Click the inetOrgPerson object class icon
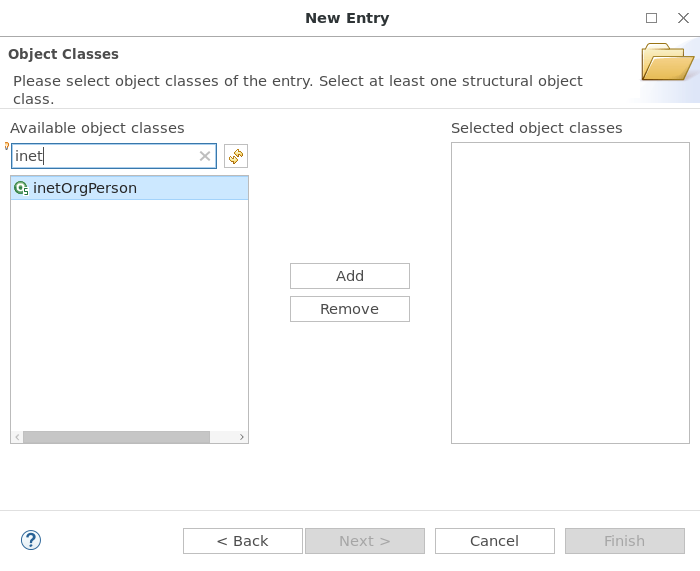The image size is (700, 571). pyautogui.click(x=21, y=188)
